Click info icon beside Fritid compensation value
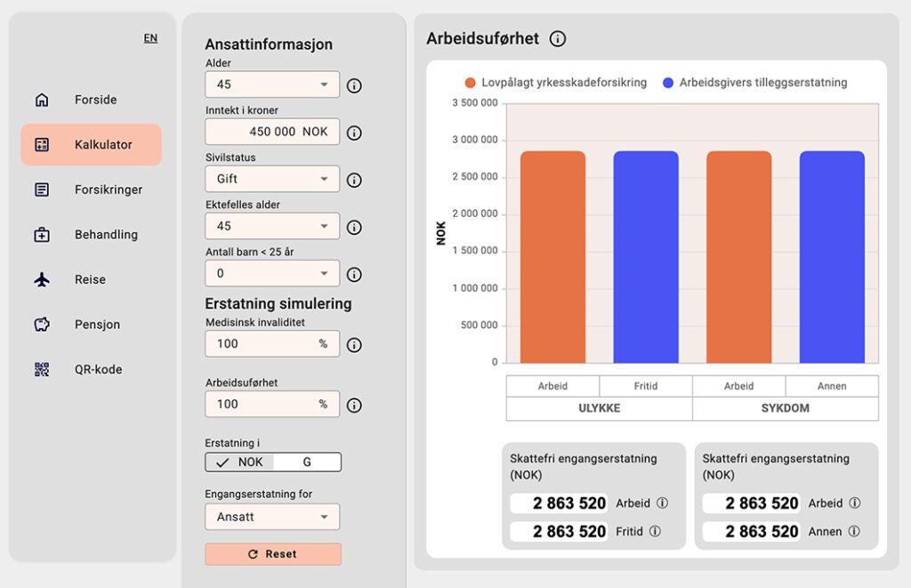911x588 pixels. 655,531
